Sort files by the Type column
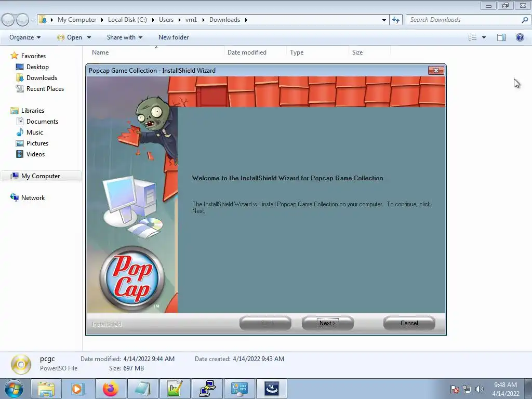The width and height of the screenshot is (532, 399). (317, 52)
